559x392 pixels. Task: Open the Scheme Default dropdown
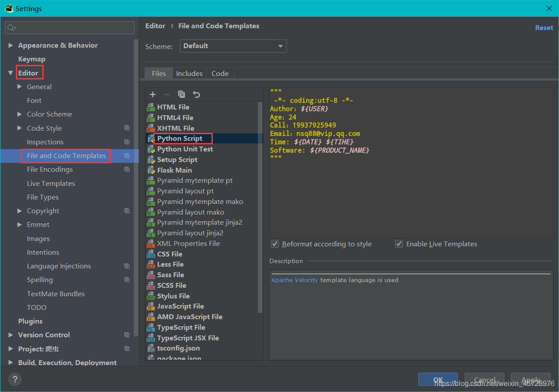tap(233, 46)
